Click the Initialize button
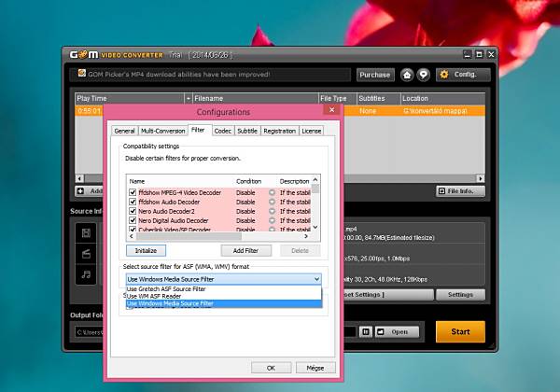Screen dimensions: 560x392 [147, 251]
